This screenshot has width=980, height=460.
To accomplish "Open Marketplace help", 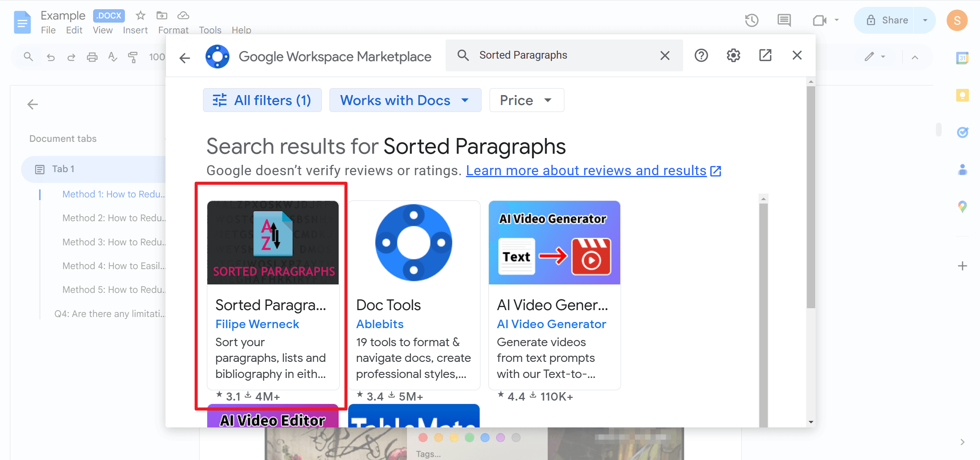I will [701, 56].
